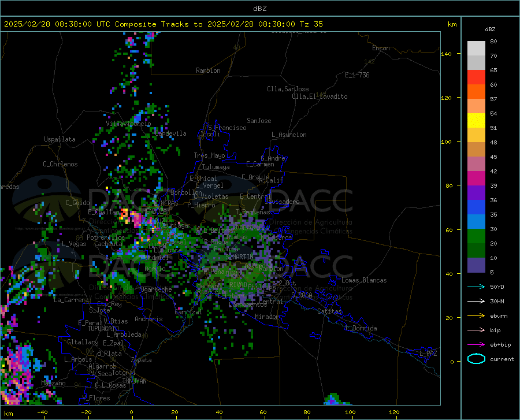Click the 120 km horizontal axis tick label

[394, 412]
